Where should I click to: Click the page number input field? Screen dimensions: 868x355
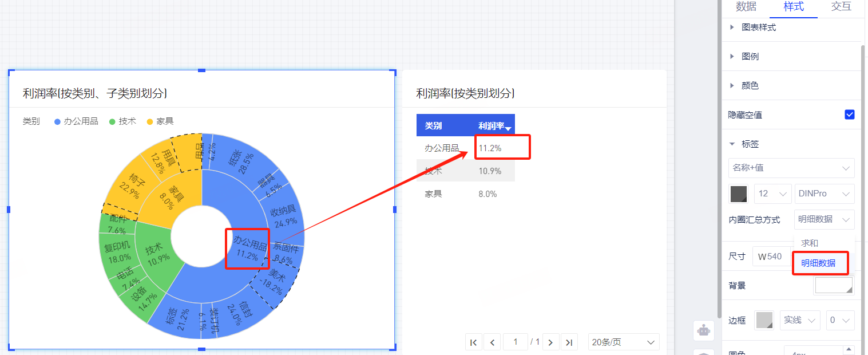(x=516, y=342)
